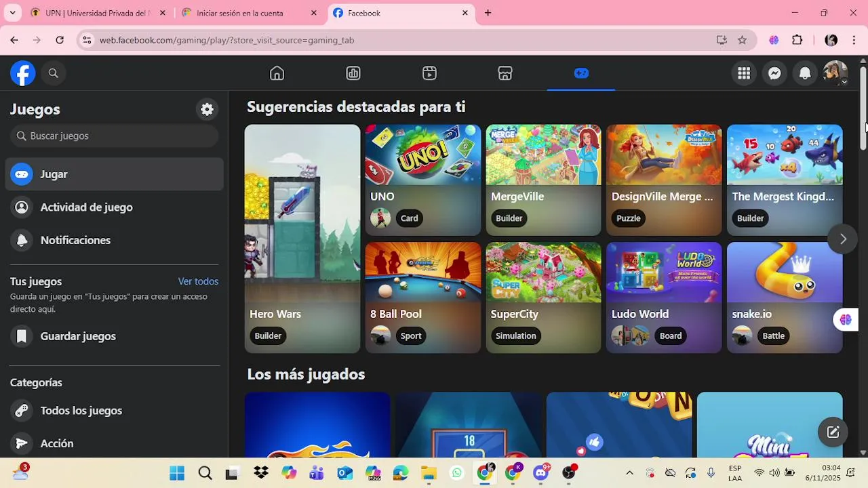Click the page vertical scrollbar
The height and width of the screenshot is (488, 868).
coord(863,108)
